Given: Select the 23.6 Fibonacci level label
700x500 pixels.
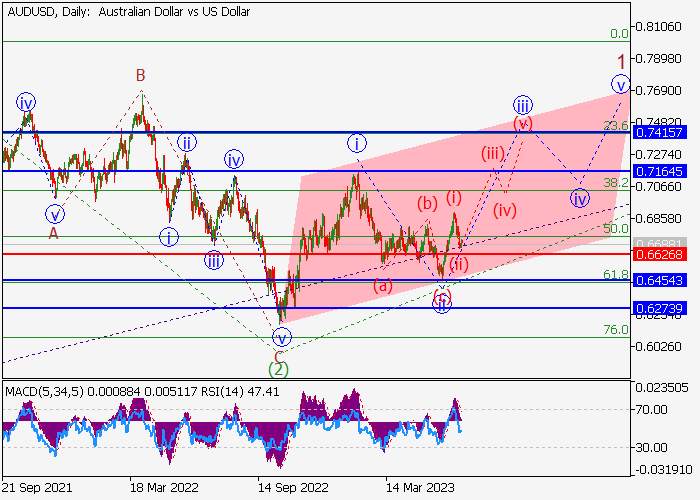Looking at the screenshot, I should (x=616, y=125).
